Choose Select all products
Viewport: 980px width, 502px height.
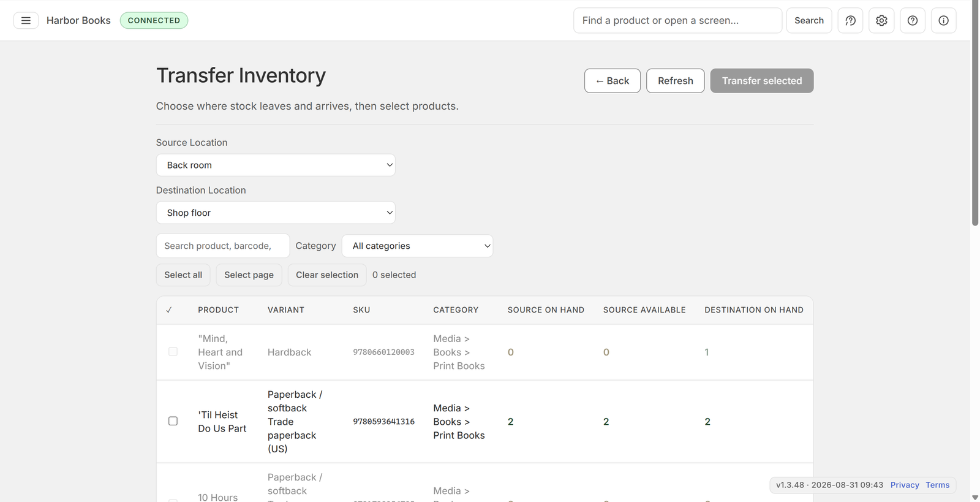(183, 275)
